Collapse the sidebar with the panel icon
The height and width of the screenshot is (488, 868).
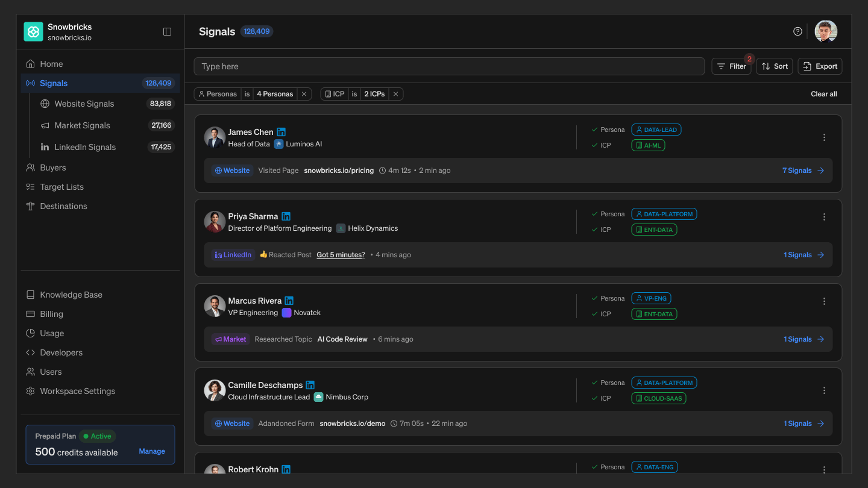tap(168, 31)
